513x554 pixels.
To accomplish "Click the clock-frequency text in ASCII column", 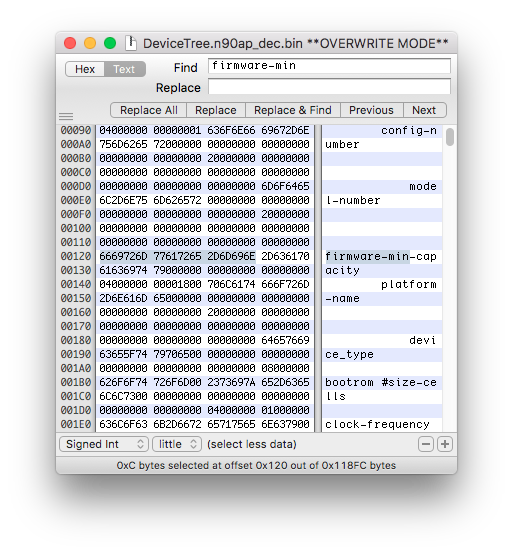I will click(x=377, y=424).
